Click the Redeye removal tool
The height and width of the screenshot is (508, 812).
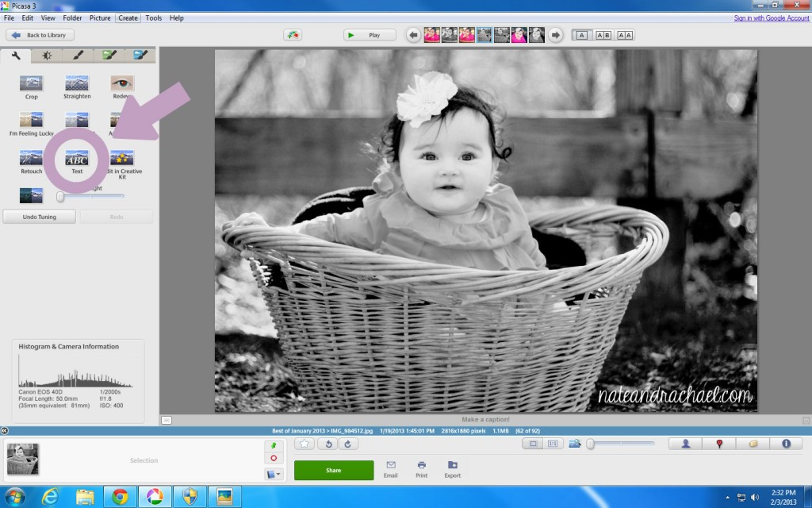122,83
